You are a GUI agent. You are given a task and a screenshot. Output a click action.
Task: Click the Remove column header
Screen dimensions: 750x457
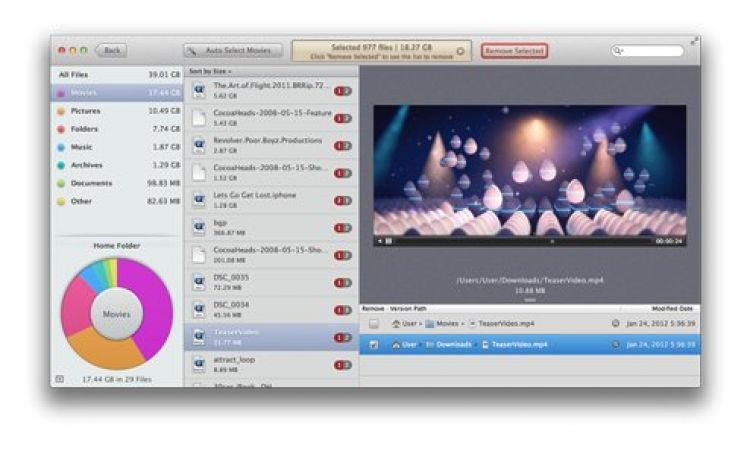coord(373,309)
